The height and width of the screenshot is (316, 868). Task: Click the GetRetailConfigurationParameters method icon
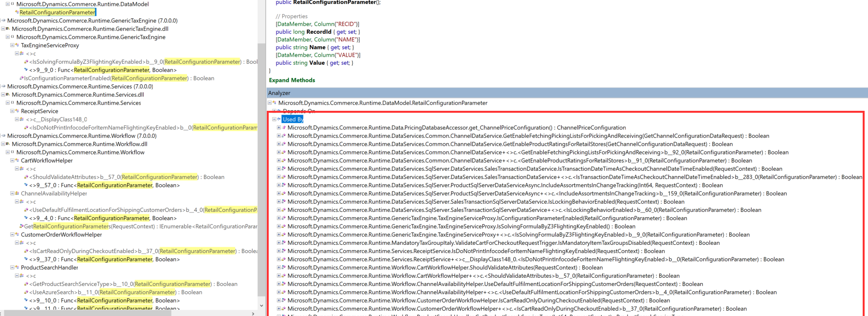click(21, 226)
